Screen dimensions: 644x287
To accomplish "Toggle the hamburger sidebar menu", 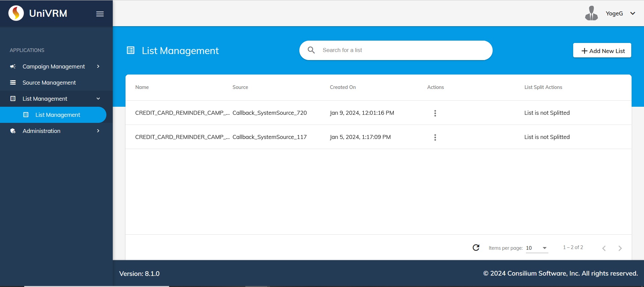I will [x=100, y=14].
